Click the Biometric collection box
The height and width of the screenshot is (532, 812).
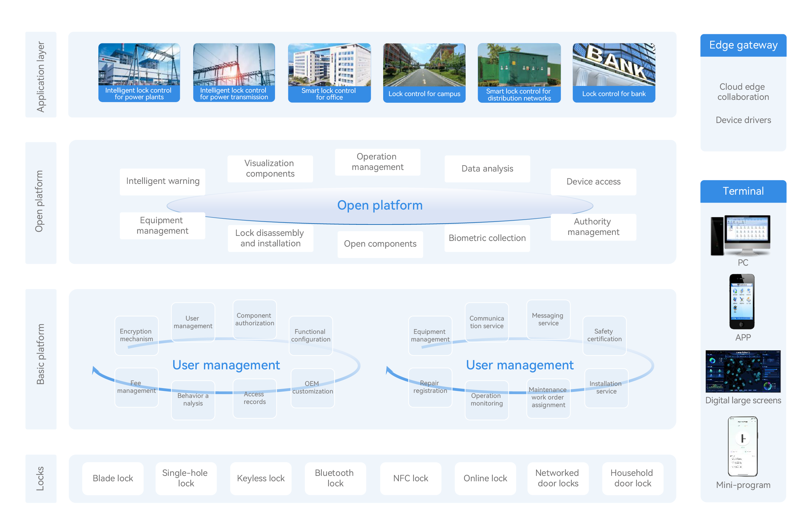click(x=487, y=238)
